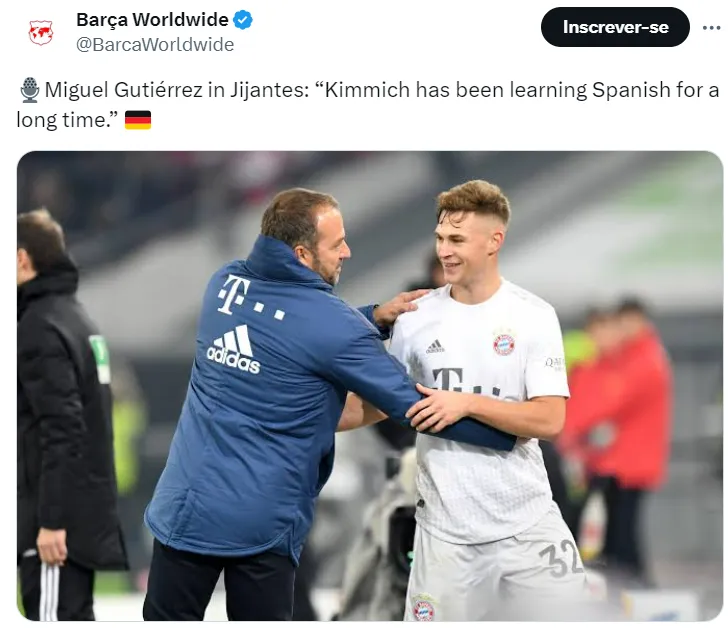The width and height of the screenshot is (728, 630).
Task: Click the blue verified badge
Action: click(243, 20)
